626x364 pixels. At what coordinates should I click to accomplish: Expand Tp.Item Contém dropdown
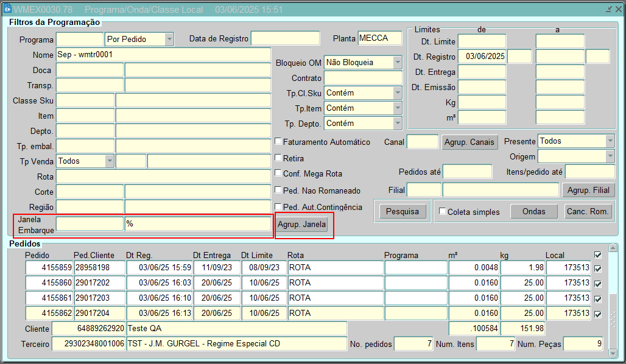click(398, 108)
